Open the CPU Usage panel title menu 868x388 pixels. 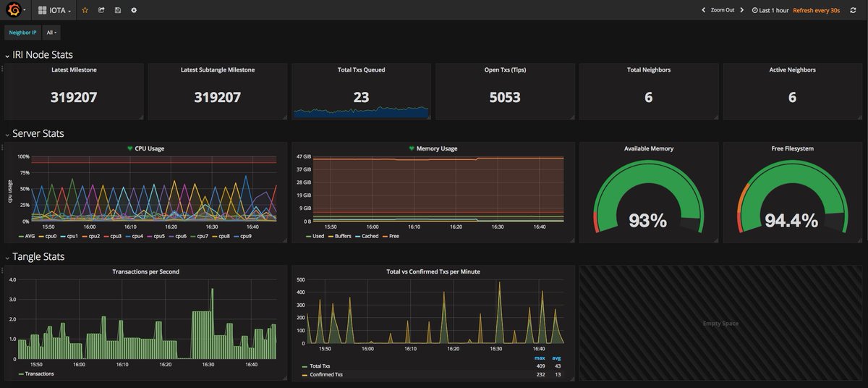(150, 148)
